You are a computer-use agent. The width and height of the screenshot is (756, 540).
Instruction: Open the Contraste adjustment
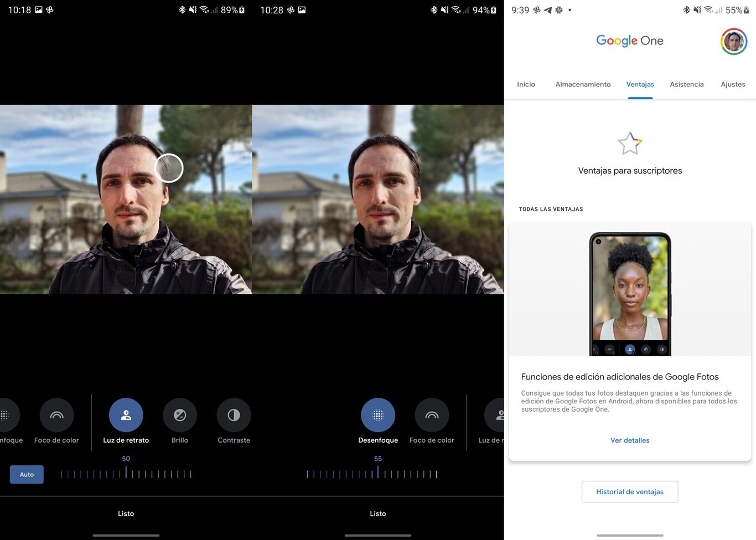coord(233,414)
